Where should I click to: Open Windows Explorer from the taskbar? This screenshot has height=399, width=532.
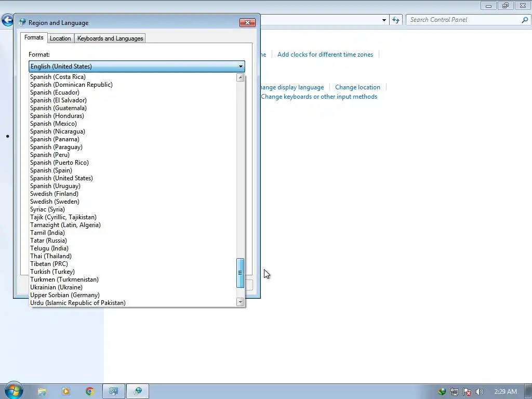coord(42,392)
